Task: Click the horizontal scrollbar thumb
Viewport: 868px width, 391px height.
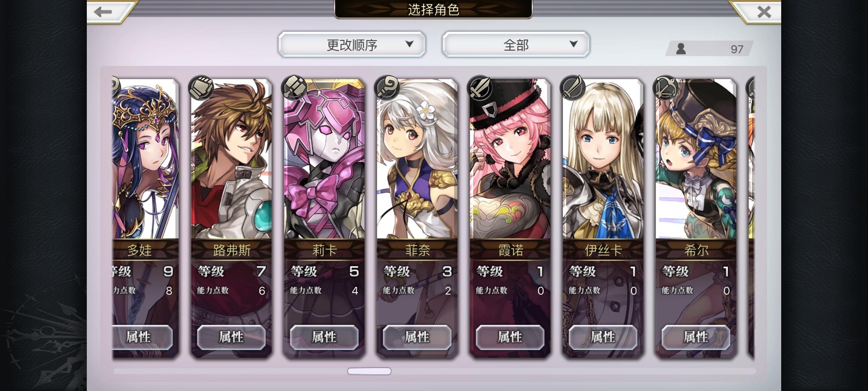Action: click(369, 371)
